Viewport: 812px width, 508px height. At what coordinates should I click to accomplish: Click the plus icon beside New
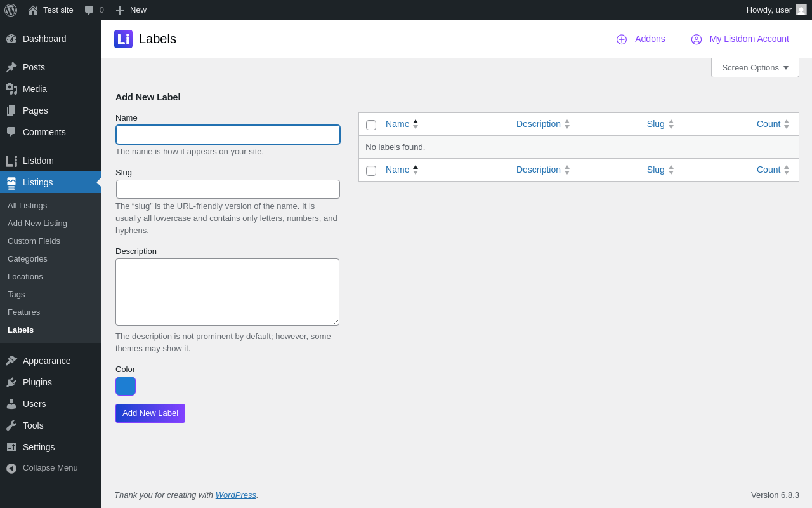click(x=120, y=10)
